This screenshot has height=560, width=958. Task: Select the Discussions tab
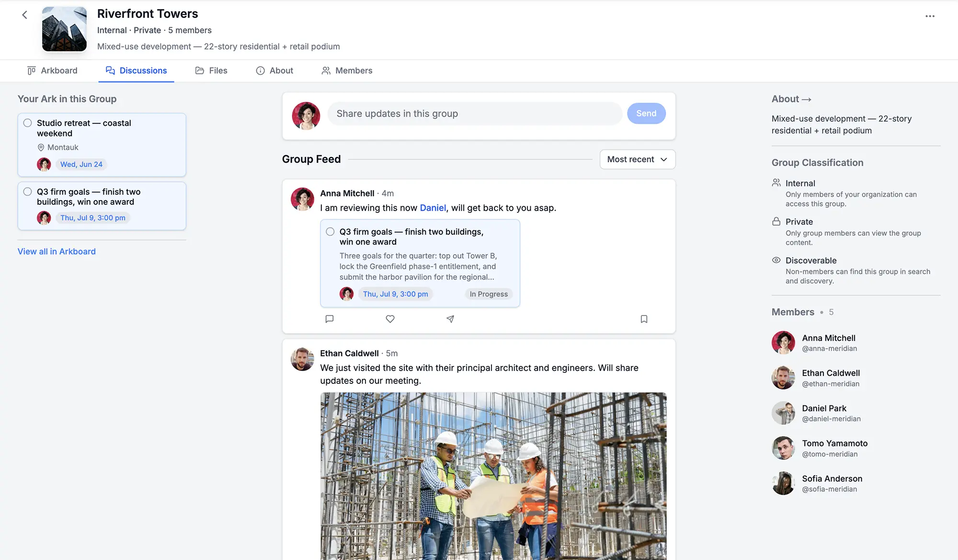(136, 71)
